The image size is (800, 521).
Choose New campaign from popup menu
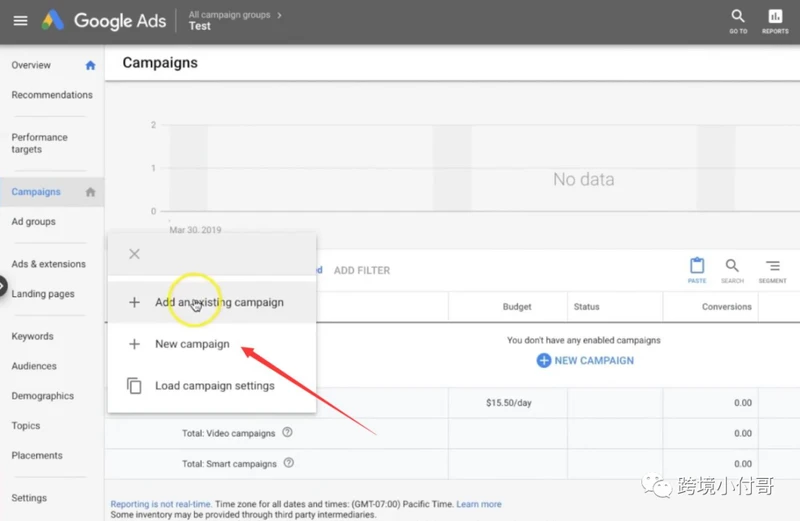tap(212, 344)
